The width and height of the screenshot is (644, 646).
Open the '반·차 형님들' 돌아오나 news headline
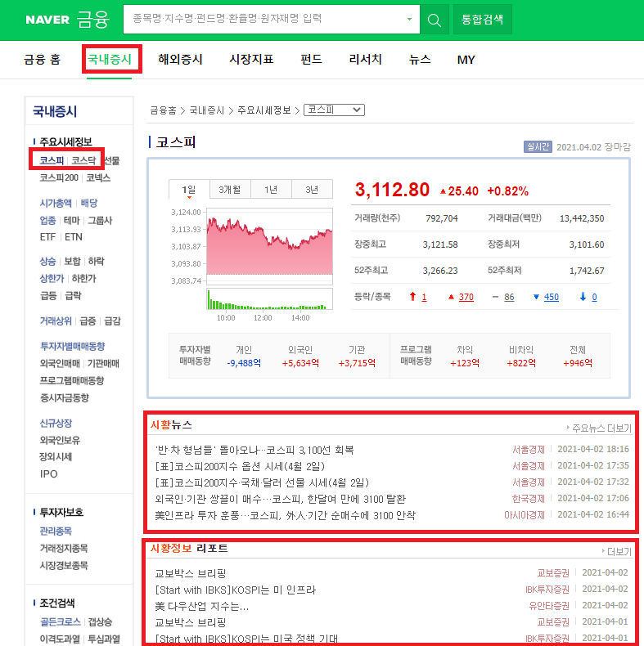254,450
